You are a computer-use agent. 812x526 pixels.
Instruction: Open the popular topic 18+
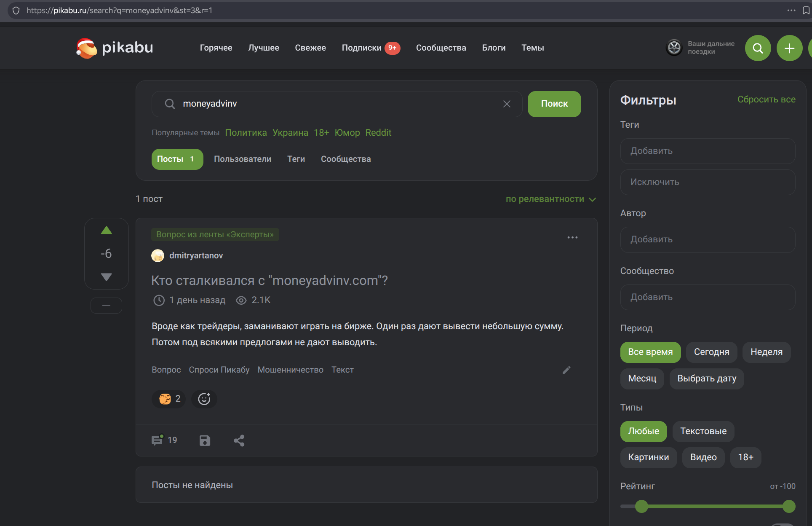pos(321,133)
